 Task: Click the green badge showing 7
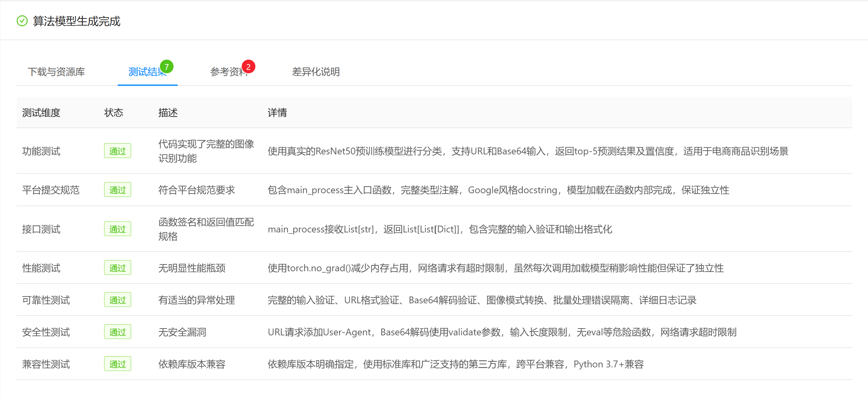tap(167, 67)
